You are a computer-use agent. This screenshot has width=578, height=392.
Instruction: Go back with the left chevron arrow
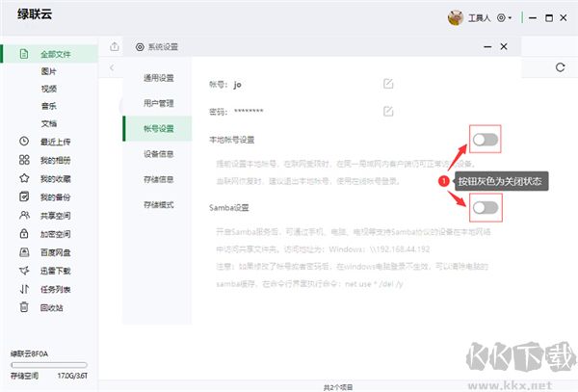click(112, 67)
